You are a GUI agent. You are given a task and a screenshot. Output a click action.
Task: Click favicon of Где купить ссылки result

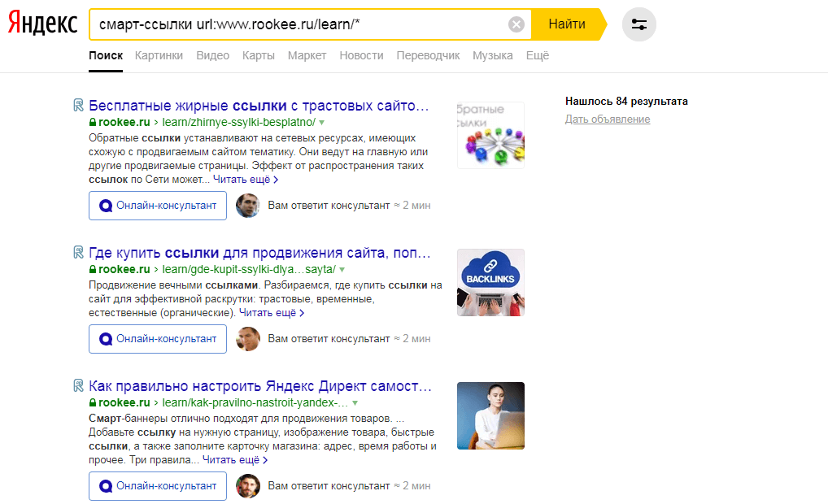[78, 253]
